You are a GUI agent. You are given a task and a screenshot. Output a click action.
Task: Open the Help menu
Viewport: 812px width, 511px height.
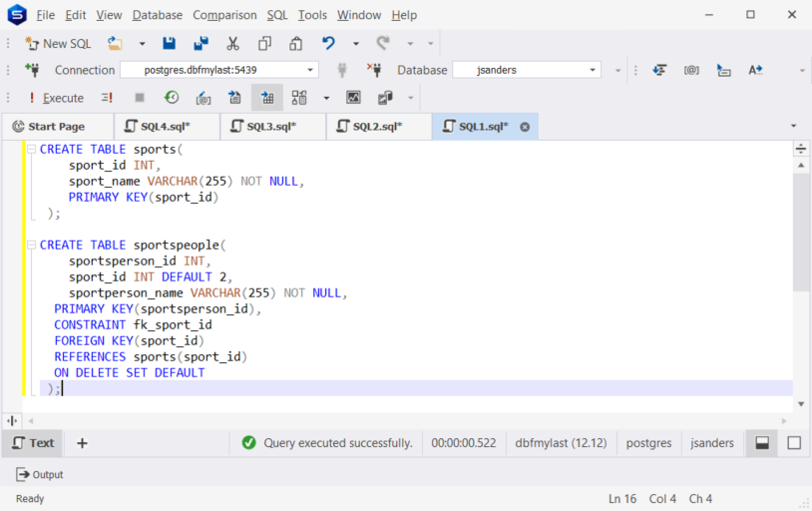click(x=404, y=15)
